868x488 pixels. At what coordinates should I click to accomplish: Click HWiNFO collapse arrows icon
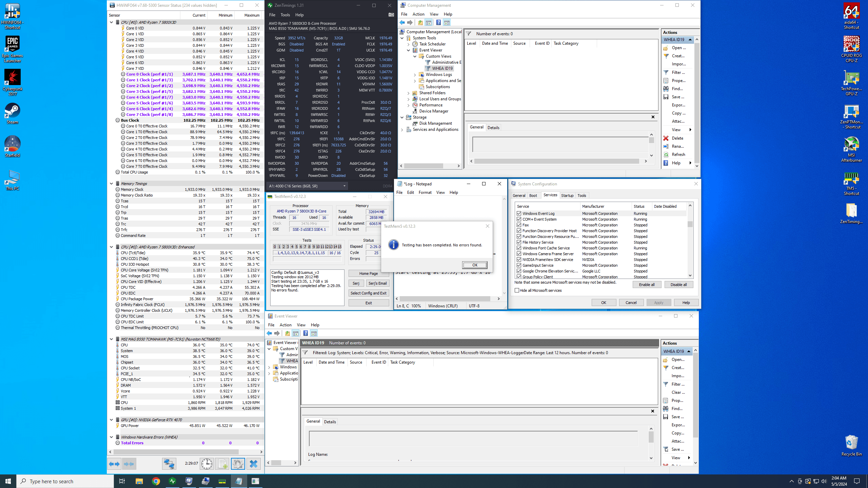[129, 464]
